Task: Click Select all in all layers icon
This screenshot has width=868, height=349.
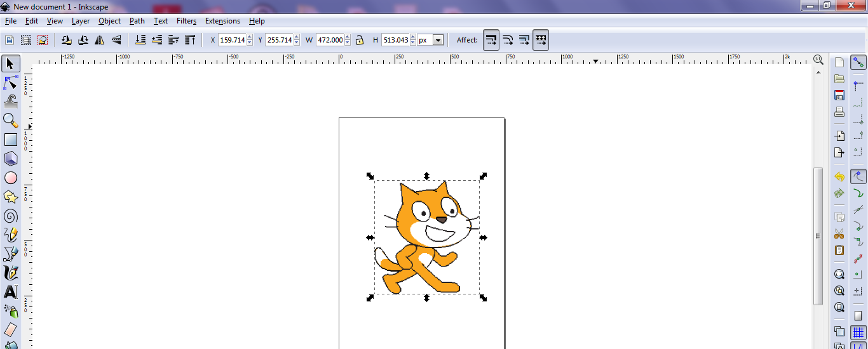Action: coord(26,40)
